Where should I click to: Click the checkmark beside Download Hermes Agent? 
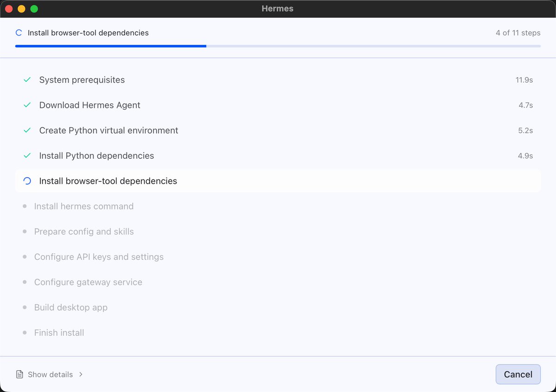[27, 105]
